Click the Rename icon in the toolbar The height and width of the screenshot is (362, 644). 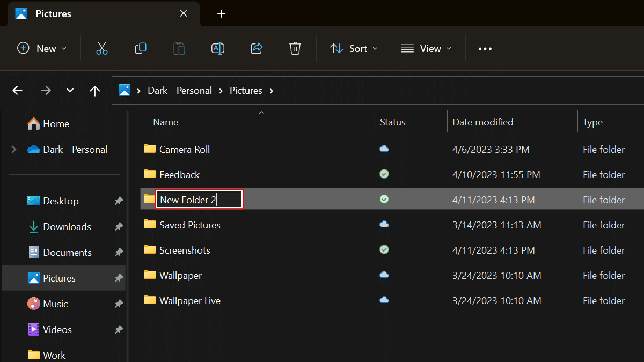(218, 48)
